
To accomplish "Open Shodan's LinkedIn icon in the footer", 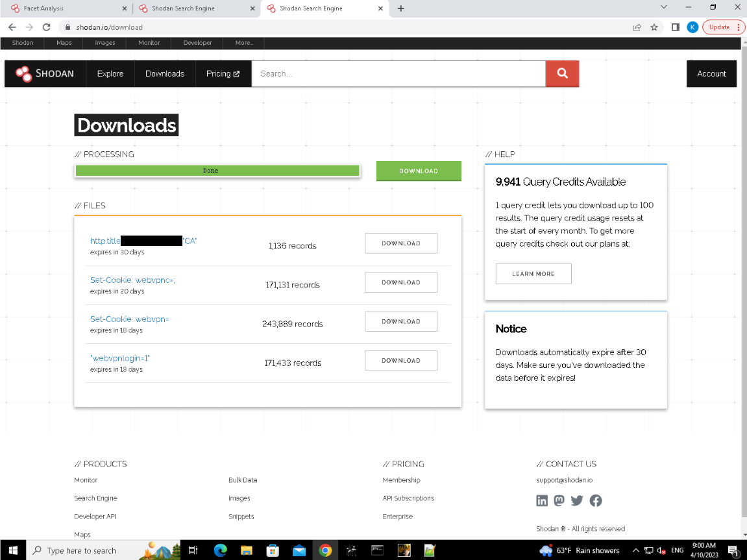I will click(x=542, y=500).
